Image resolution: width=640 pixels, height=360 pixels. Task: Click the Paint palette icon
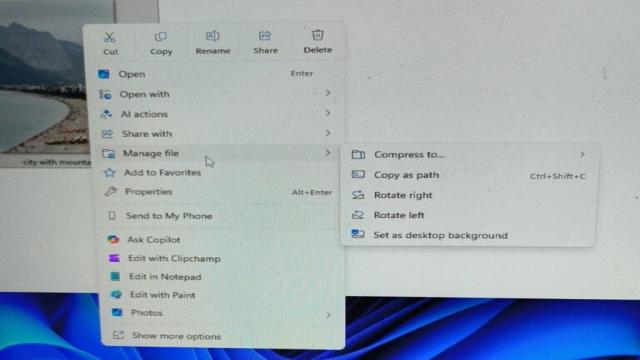(116, 294)
